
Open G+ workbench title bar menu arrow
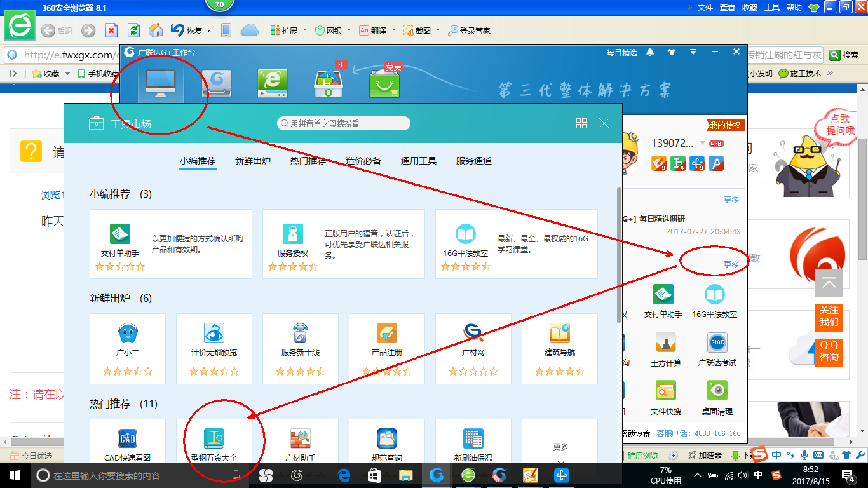tap(693, 52)
